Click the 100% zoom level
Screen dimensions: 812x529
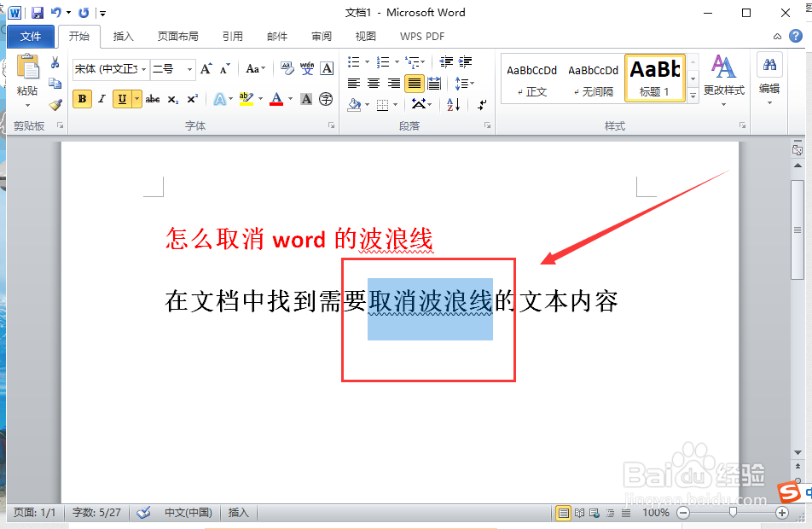(x=656, y=513)
